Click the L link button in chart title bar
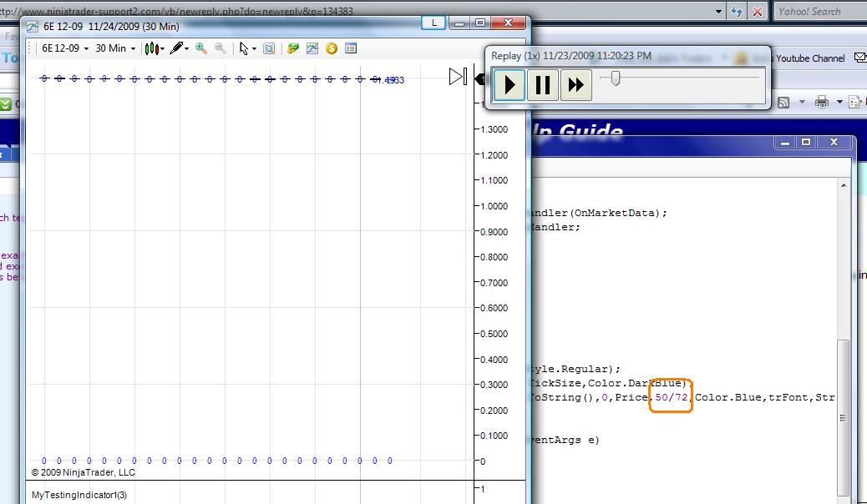867x504 pixels. point(434,23)
